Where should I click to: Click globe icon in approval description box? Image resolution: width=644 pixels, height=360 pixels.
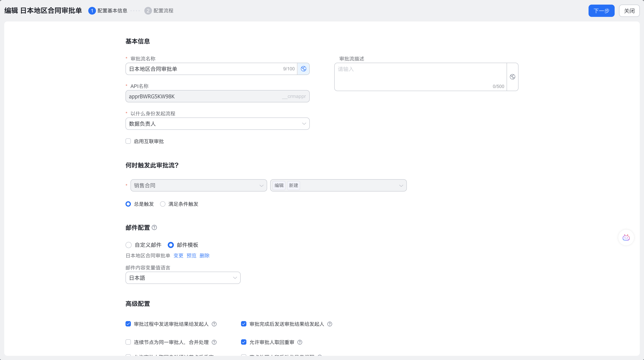tap(512, 77)
